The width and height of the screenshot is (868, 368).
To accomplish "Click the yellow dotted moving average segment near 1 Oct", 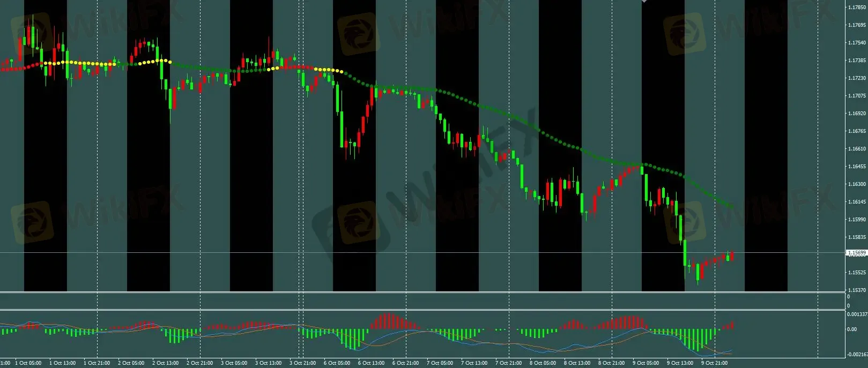I will 80,63.
